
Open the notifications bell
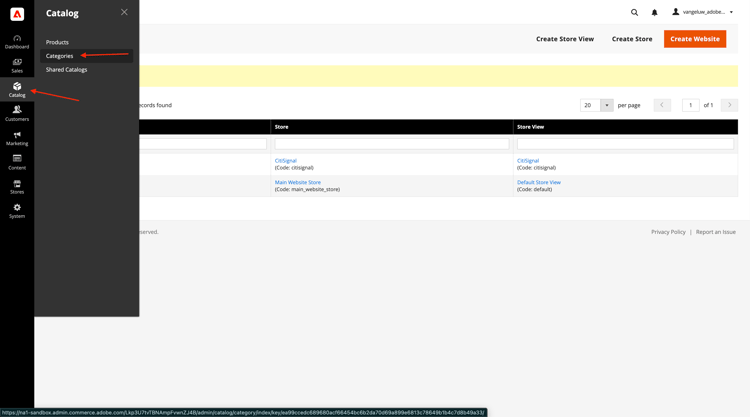(654, 12)
